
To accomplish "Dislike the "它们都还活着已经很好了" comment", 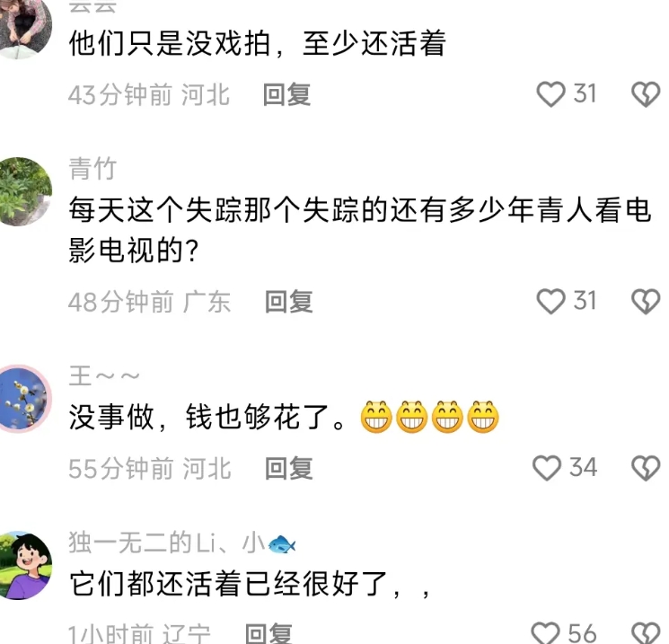I will click(646, 633).
